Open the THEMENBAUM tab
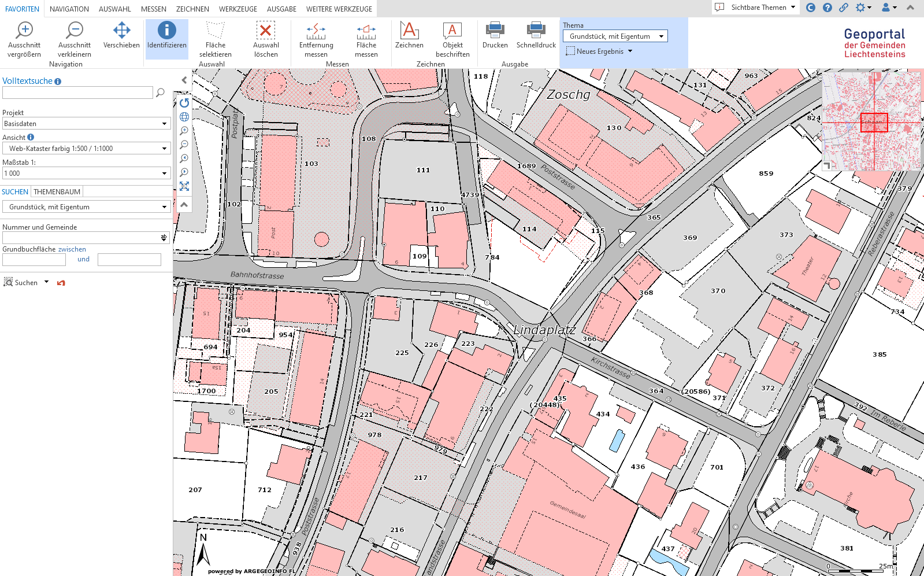The height and width of the screenshot is (576, 924). point(57,191)
